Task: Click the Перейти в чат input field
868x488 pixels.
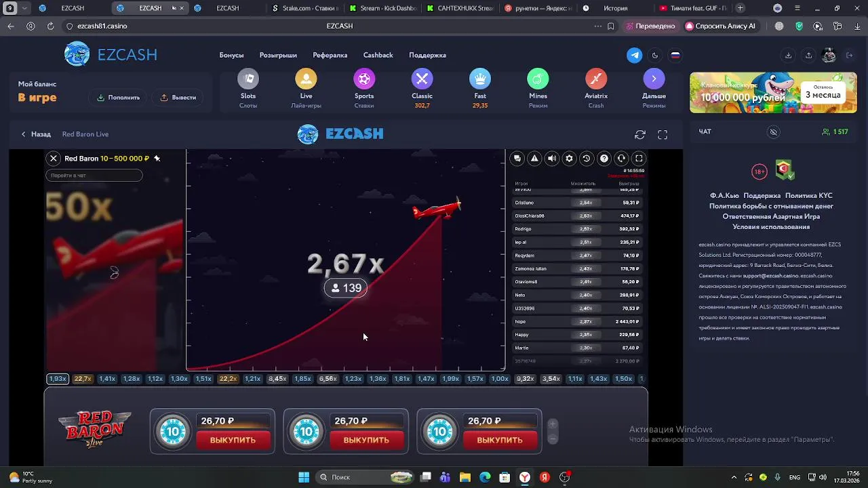Action: (94, 176)
